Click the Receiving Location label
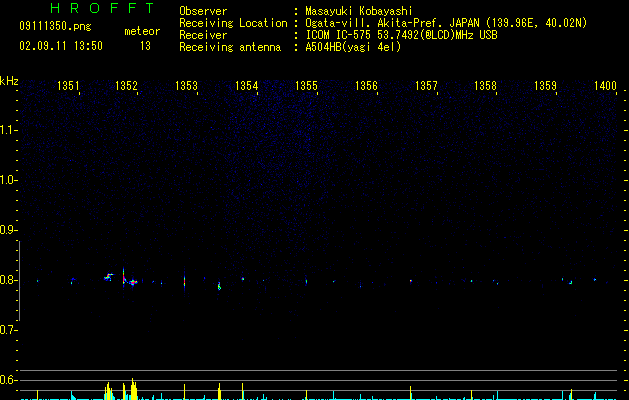 [233, 23]
